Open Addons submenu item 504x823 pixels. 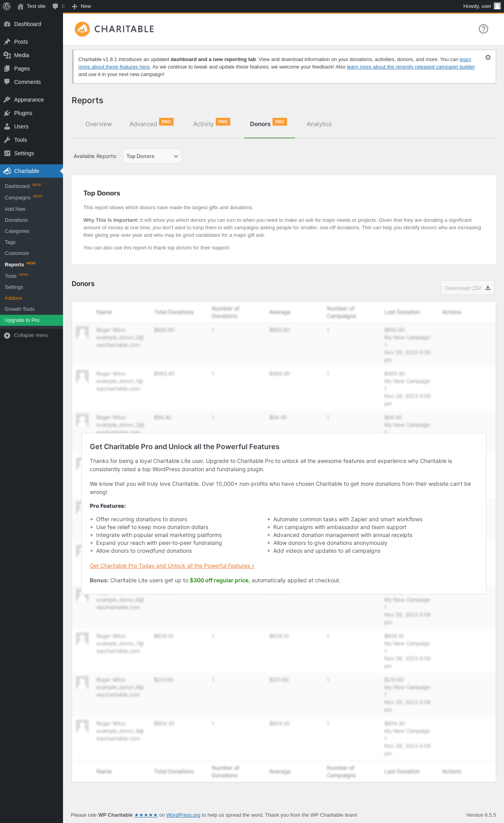click(x=31, y=298)
